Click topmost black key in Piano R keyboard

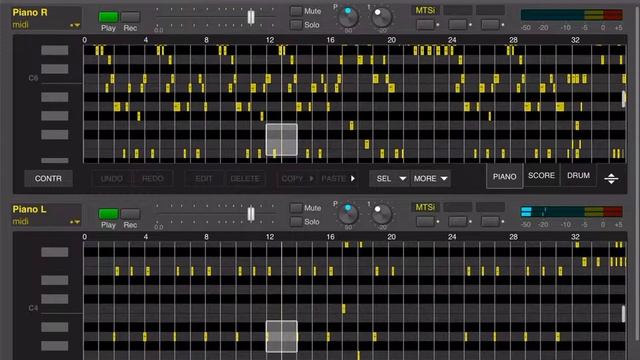55,50
